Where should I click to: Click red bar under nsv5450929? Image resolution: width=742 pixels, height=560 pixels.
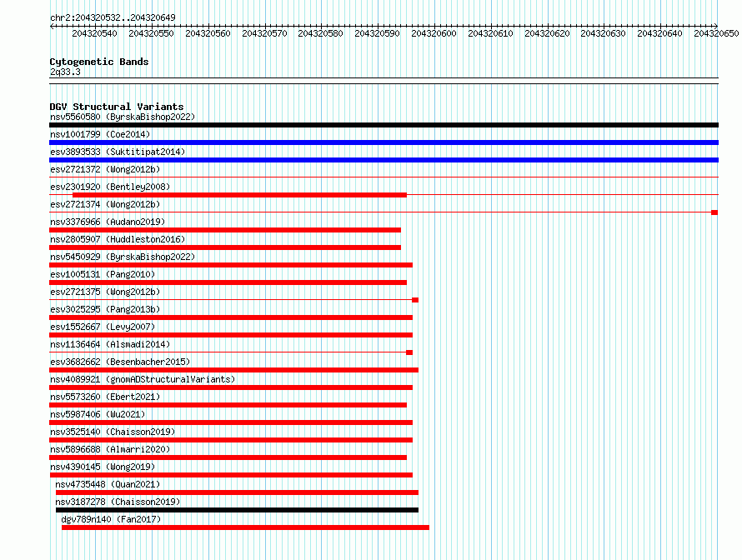click(231, 265)
